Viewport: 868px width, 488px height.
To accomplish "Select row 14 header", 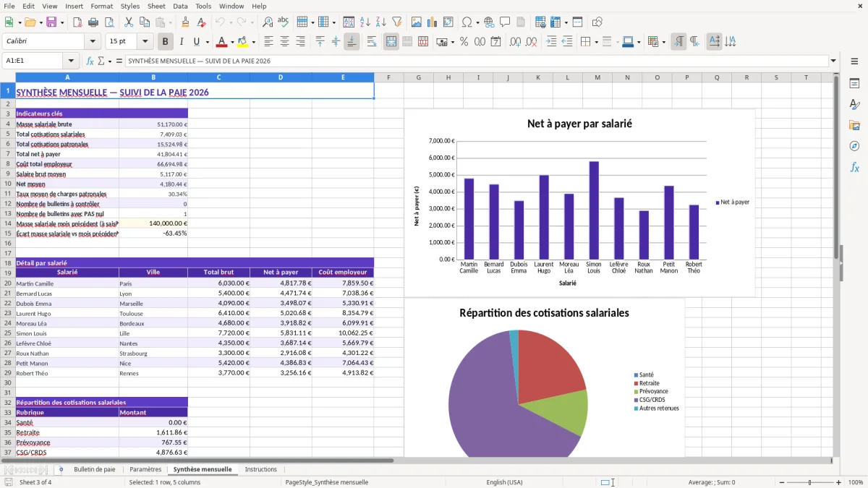I will tap(8, 223).
